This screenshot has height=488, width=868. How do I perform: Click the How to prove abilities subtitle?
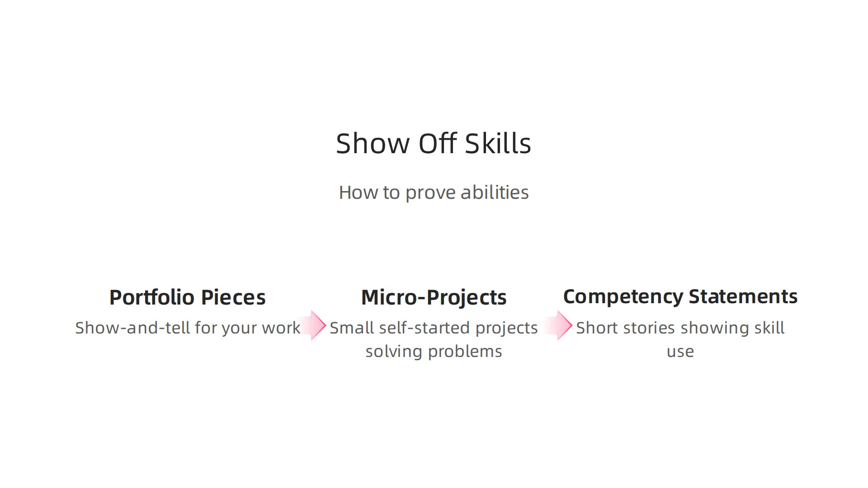pyautogui.click(x=434, y=193)
